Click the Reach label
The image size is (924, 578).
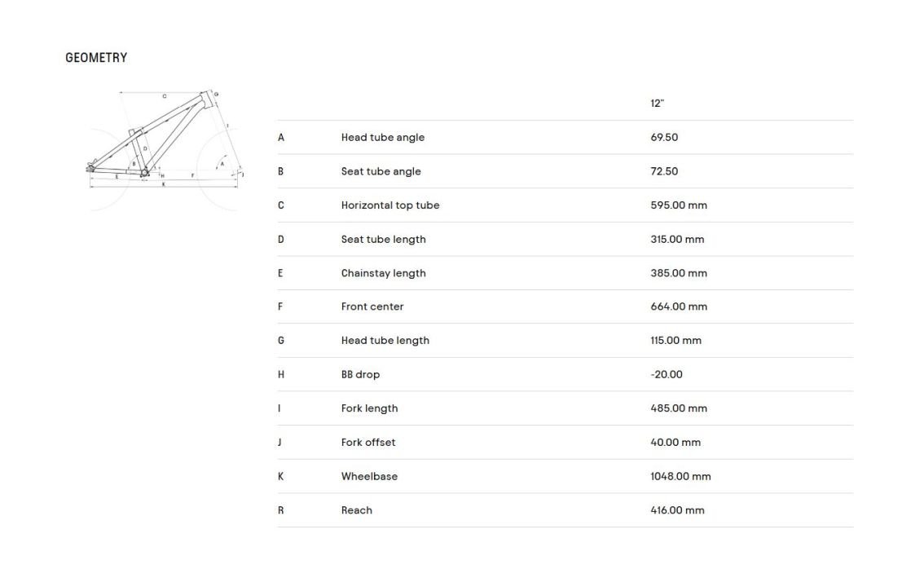click(357, 510)
